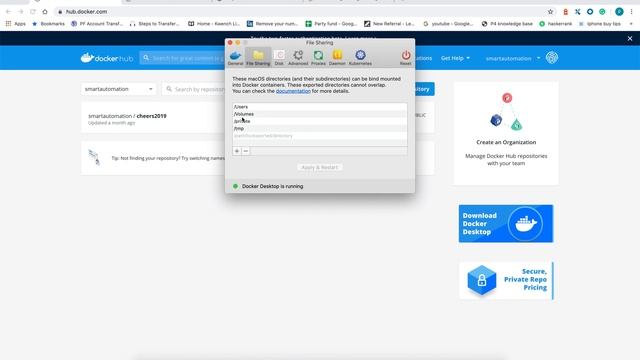Click the Chrome profile avatar
Image resolution: width=640 pixels, height=360 pixels.
click(x=619, y=12)
